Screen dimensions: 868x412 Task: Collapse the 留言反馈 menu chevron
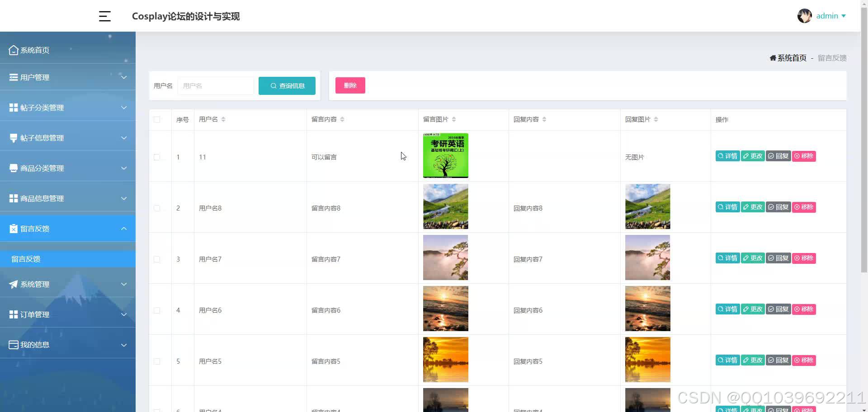pyautogui.click(x=124, y=229)
